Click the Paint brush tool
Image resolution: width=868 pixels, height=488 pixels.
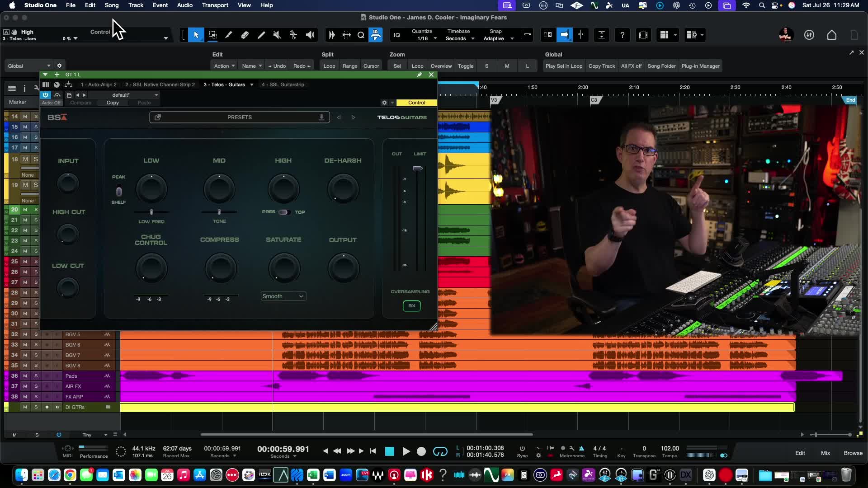[x=261, y=35]
